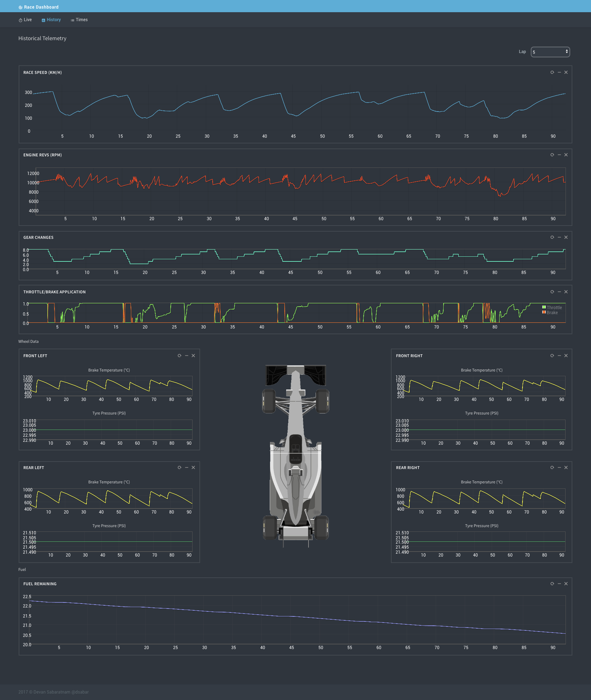Collapse the Front Left wheel panel

pyautogui.click(x=186, y=356)
